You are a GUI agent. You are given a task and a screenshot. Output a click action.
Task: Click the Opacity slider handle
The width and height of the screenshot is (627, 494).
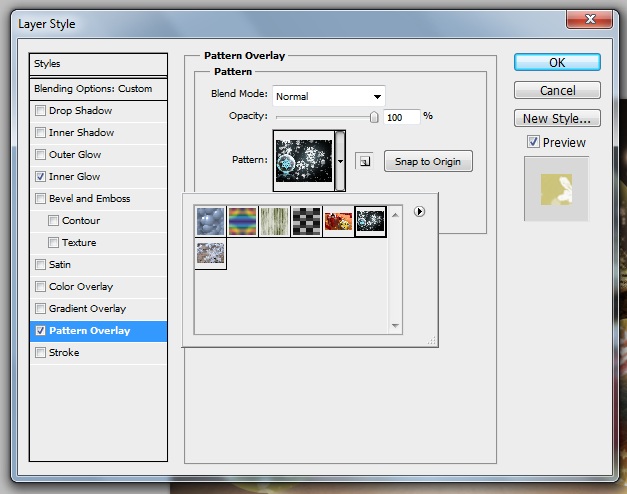pos(374,117)
